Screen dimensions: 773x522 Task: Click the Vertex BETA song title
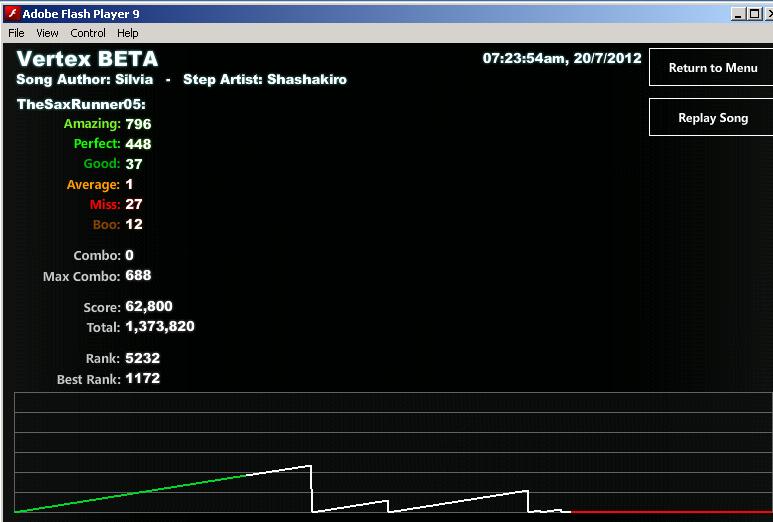tap(87, 59)
